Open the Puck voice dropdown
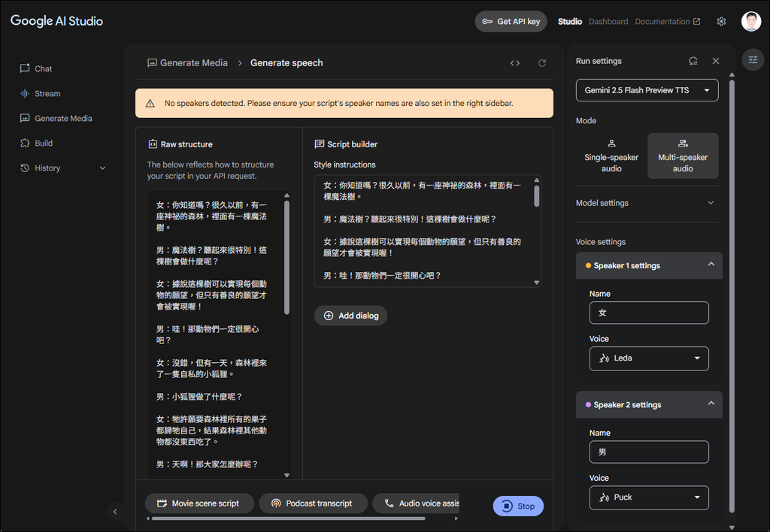The image size is (770, 532). pyautogui.click(x=649, y=497)
